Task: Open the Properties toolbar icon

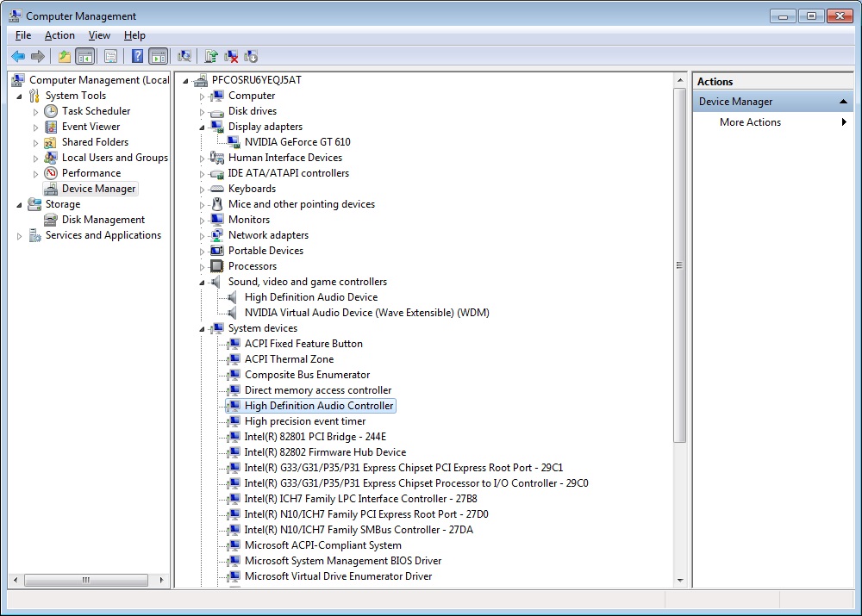Action: coord(110,56)
